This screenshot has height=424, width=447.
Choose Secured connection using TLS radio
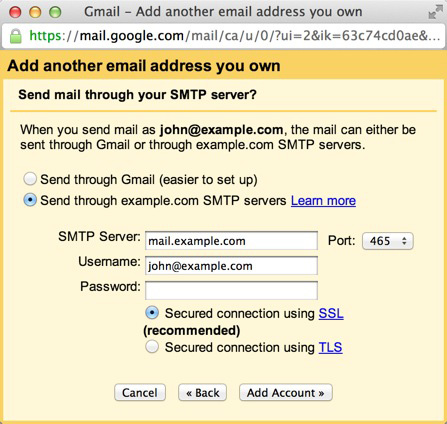(152, 347)
